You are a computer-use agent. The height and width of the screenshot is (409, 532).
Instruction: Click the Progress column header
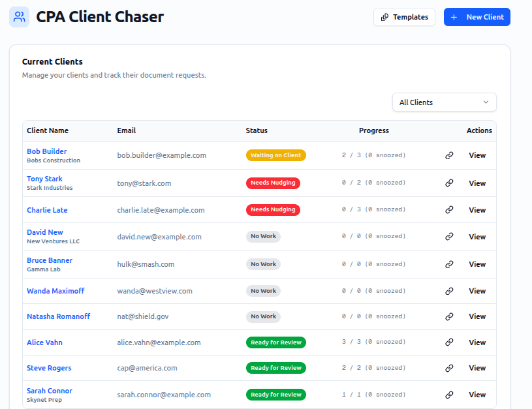click(373, 130)
